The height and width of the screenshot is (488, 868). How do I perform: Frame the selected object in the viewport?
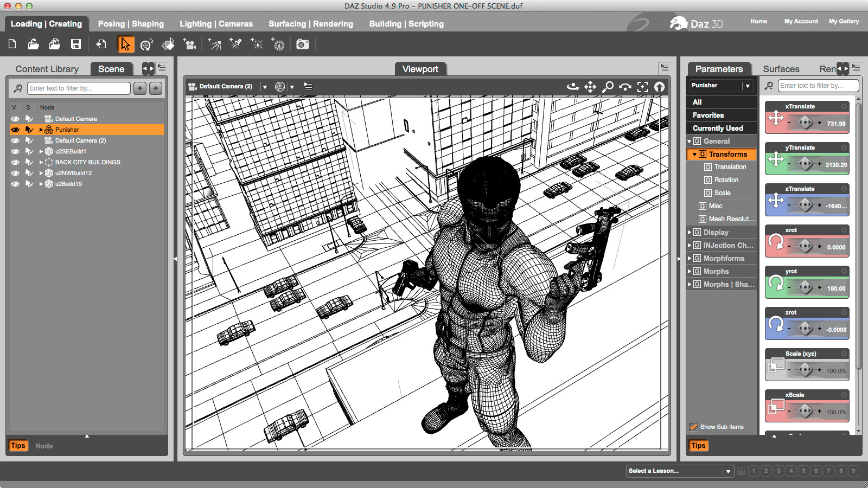[x=642, y=87]
